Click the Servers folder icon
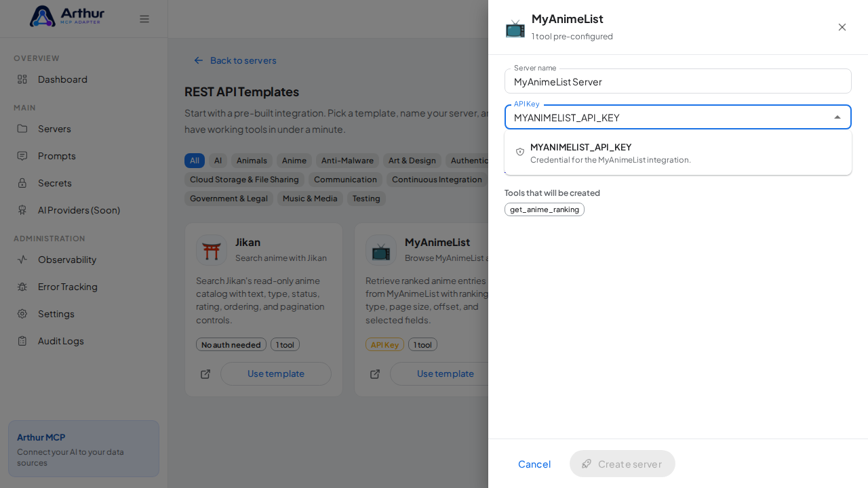This screenshot has height=488, width=868. [x=22, y=129]
